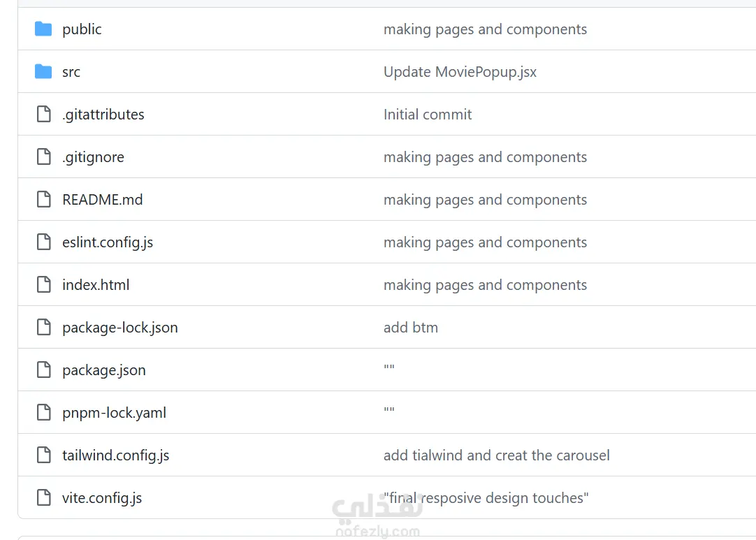Open the "Update MoviePopup.jsx" commit

pyautogui.click(x=460, y=72)
